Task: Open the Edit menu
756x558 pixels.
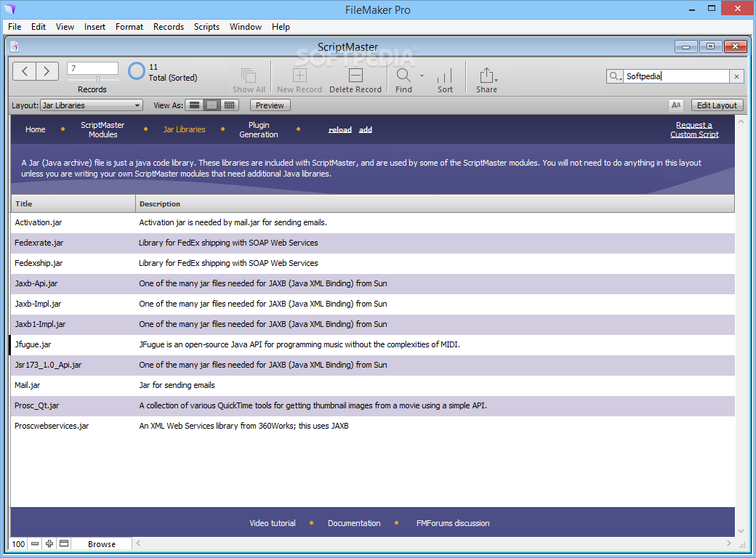Action: pyautogui.click(x=39, y=26)
